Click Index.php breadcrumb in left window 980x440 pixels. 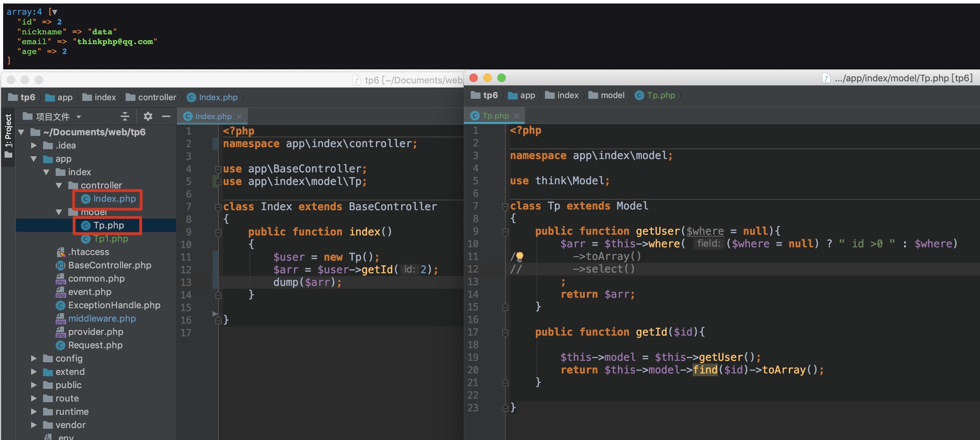coord(212,97)
